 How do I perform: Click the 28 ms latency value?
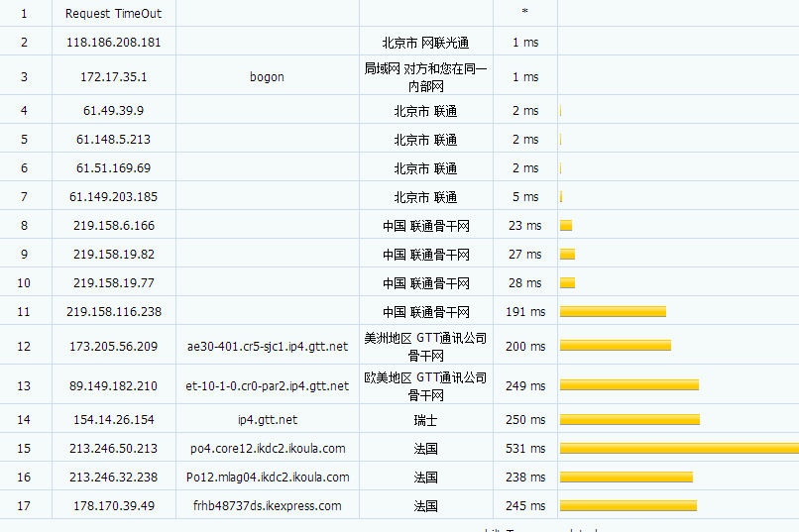pyautogui.click(x=524, y=283)
